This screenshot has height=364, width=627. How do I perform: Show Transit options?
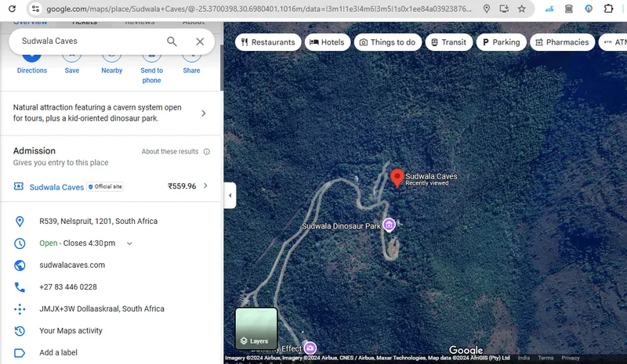click(x=448, y=42)
